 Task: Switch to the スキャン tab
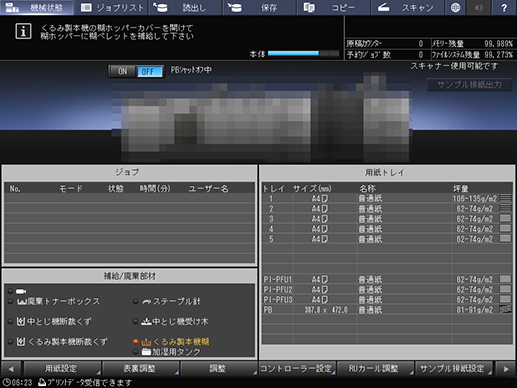[x=407, y=7]
